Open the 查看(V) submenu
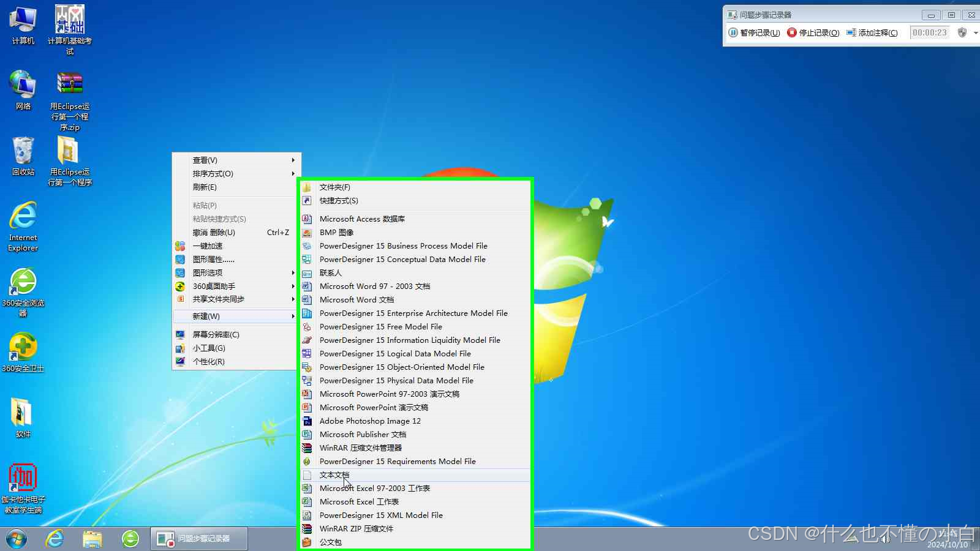 click(x=235, y=160)
